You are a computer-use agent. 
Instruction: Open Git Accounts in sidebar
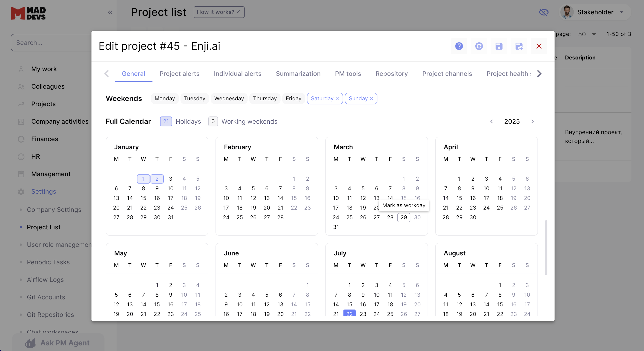pyautogui.click(x=46, y=297)
